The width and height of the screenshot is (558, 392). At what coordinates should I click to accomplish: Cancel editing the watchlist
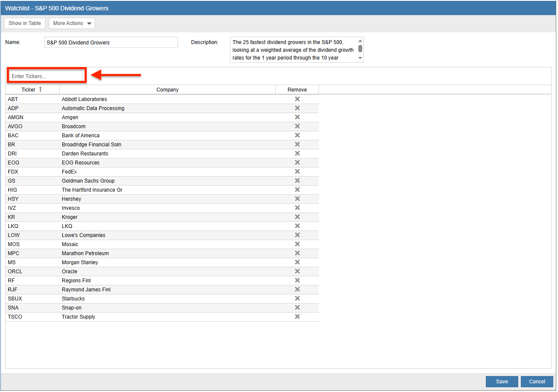[537, 382]
